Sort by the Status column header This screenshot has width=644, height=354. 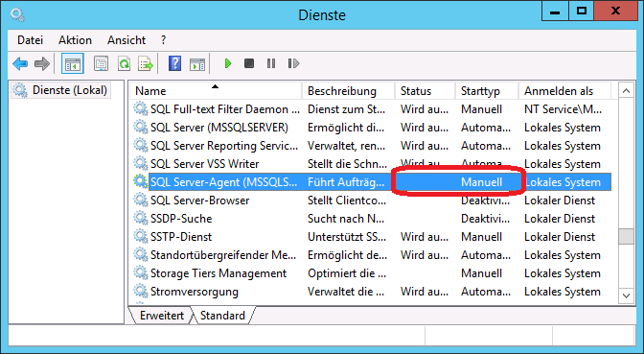click(x=425, y=91)
